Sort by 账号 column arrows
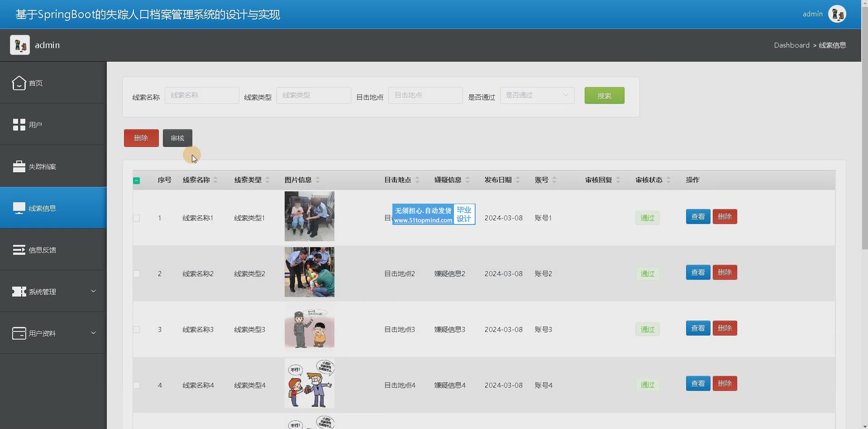Image resolution: width=868 pixels, height=429 pixels. click(x=554, y=180)
